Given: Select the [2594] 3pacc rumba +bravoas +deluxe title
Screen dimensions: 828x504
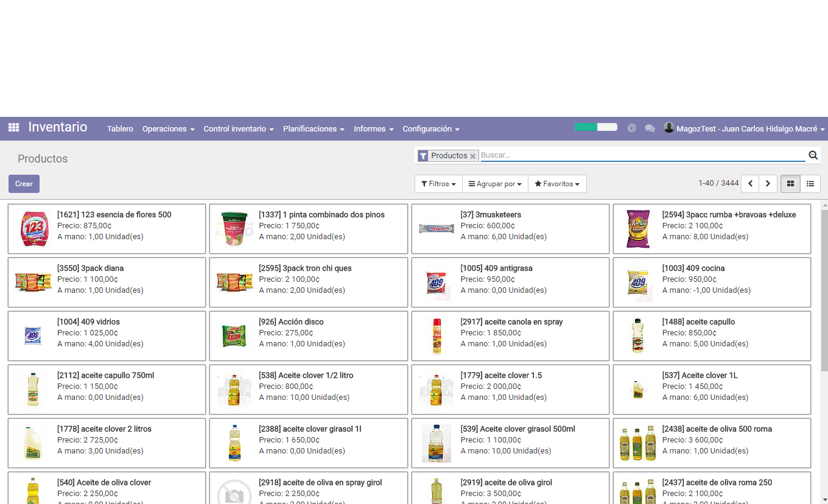Looking at the screenshot, I should [x=729, y=215].
